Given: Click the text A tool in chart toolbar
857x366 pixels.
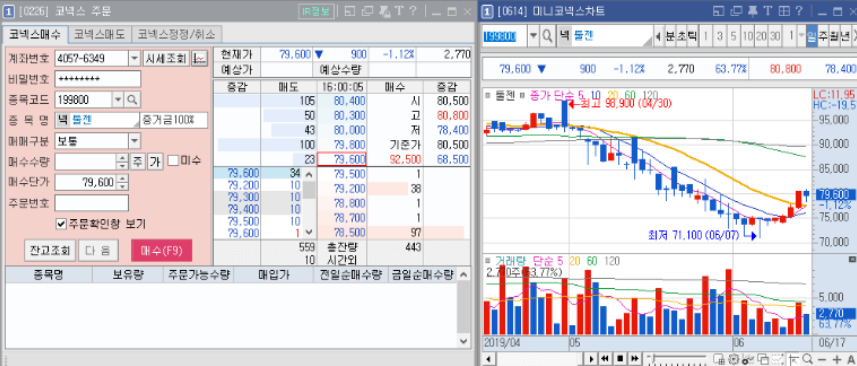Looking at the screenshot, I should 851,358.
